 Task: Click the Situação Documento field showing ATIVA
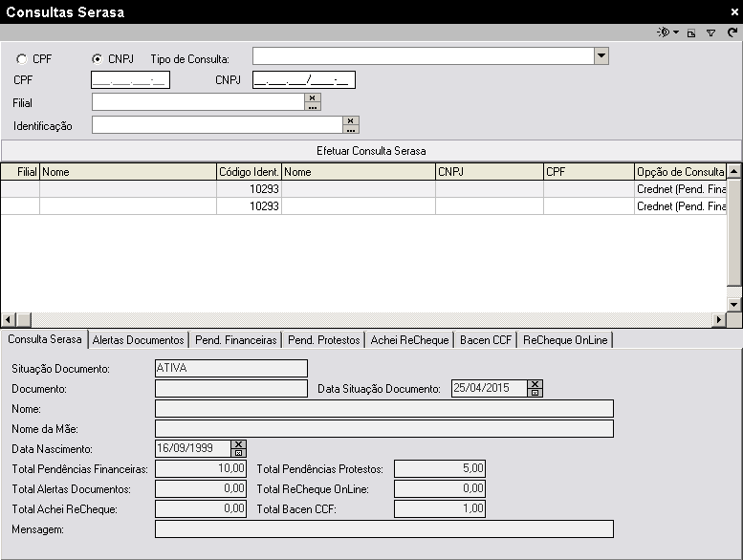click(x=231, y=368)
